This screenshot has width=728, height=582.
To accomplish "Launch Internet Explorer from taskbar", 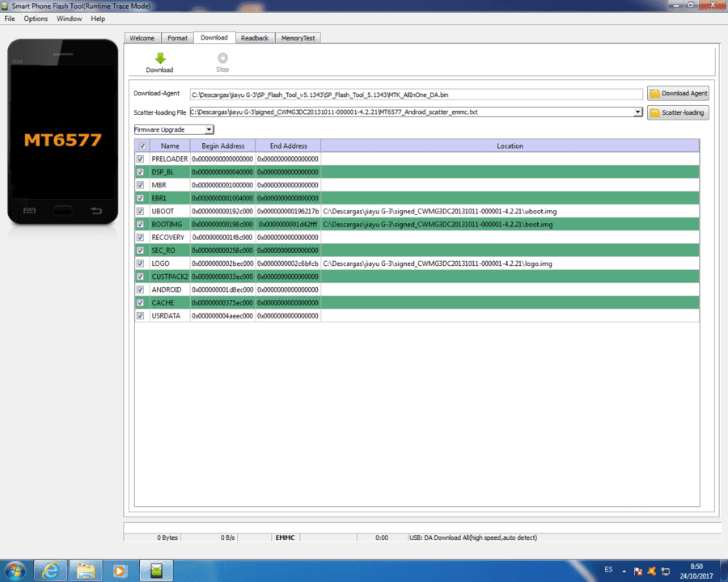I will 51,571.
